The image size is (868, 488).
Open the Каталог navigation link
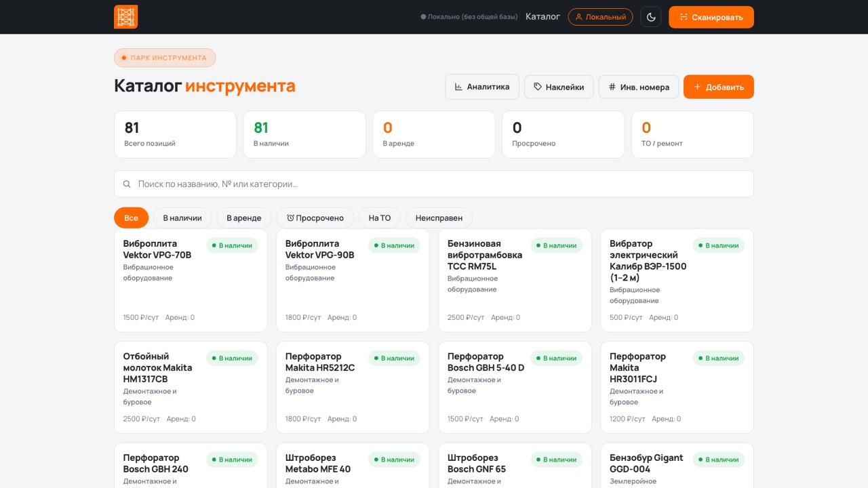tap(542, 17)
